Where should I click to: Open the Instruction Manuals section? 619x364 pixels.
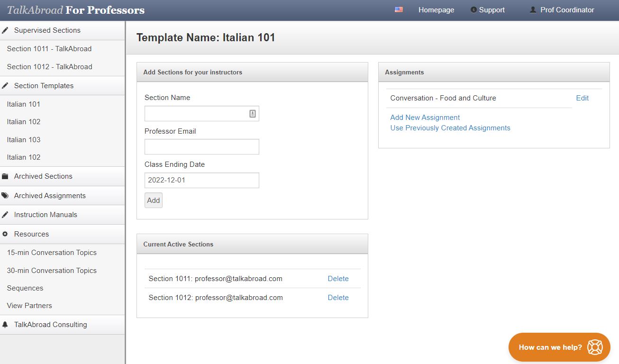click(46, 215)
